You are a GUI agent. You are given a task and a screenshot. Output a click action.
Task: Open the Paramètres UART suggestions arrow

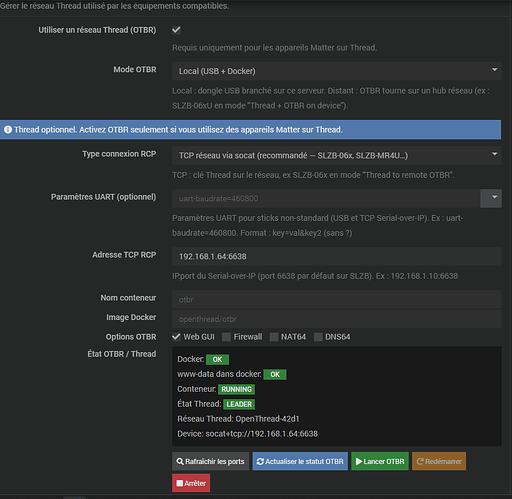[x=491, y=198]
